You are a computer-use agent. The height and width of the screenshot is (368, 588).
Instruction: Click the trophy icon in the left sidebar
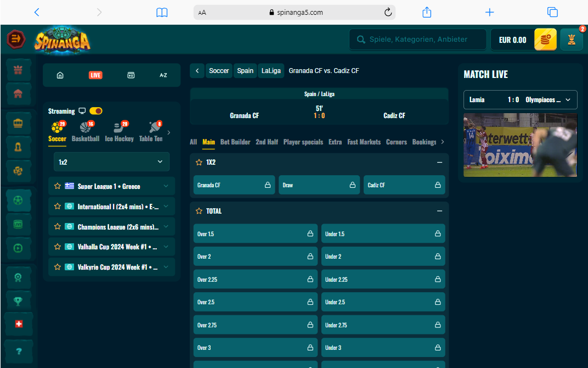(x=19, y=300)
